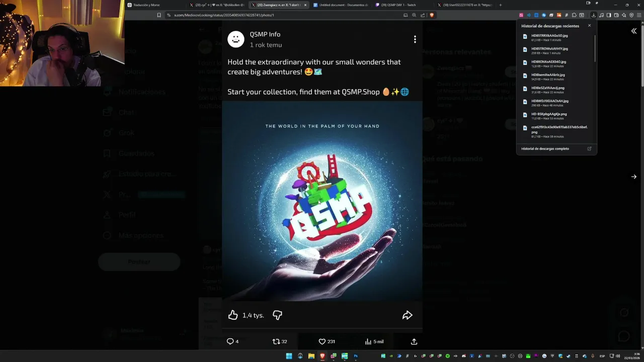The height and width of the screenshot is (362, 644).
Task: Open a new browser tab with plus
Action: 500,5
